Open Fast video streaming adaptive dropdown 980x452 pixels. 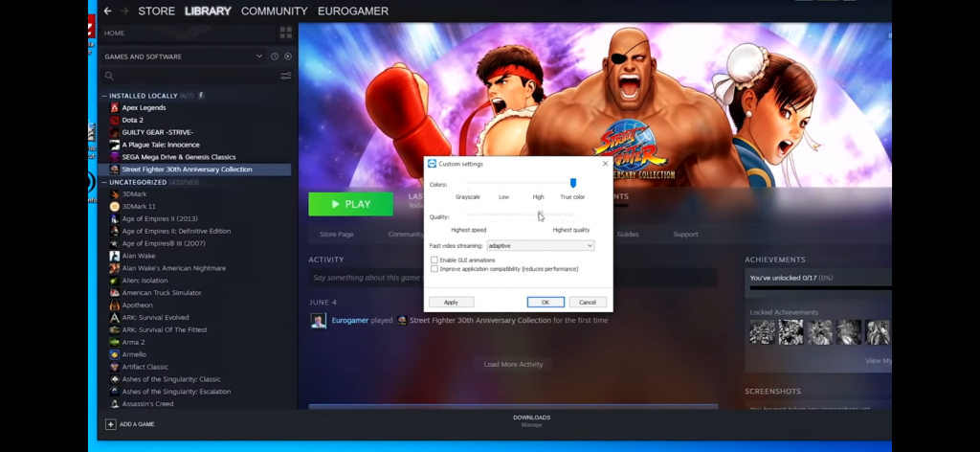click(x=541, y=246)
